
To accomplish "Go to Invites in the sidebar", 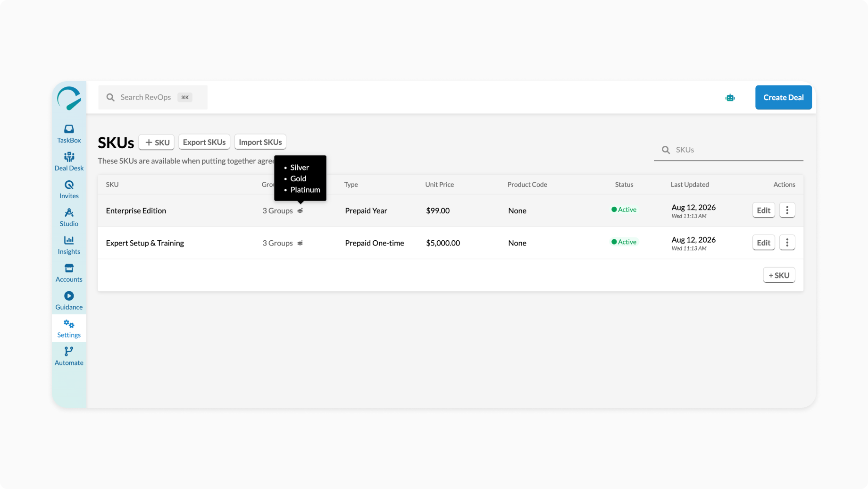I will click(x=69, y=190).
